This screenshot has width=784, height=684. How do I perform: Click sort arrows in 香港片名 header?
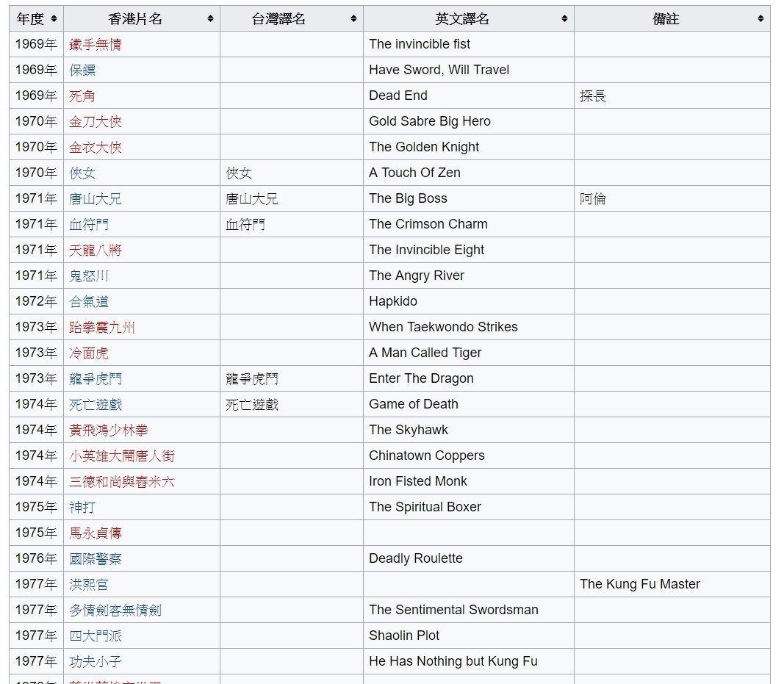[x=210, y=19]
